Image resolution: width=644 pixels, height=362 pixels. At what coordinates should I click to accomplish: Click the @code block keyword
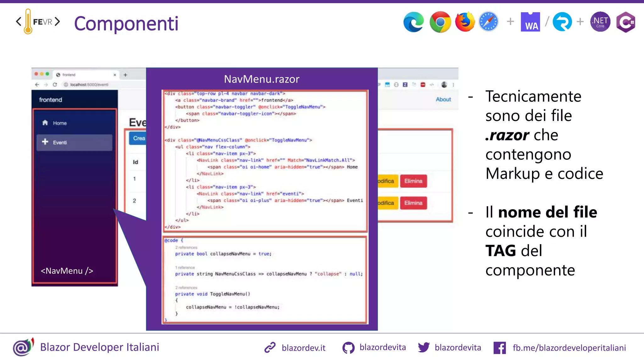(x=171, y=240)
